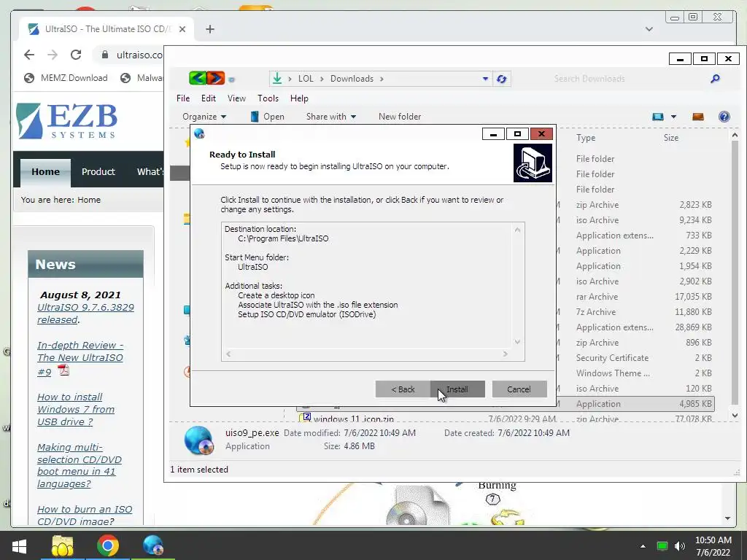Open How to burn an ISO link
Image resolution: width=747 pixels, height=560 pixels.
pyautogui.click(x=85, y=516)
